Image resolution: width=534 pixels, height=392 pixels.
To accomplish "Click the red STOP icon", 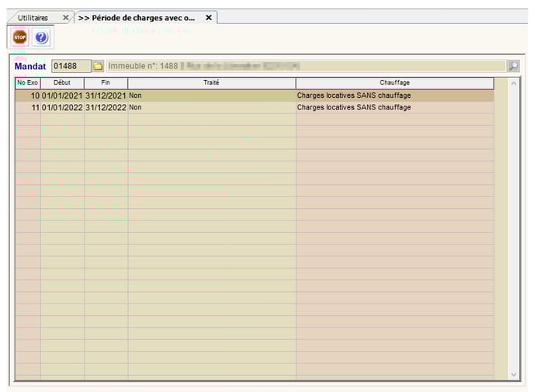I will pos(19,36).
